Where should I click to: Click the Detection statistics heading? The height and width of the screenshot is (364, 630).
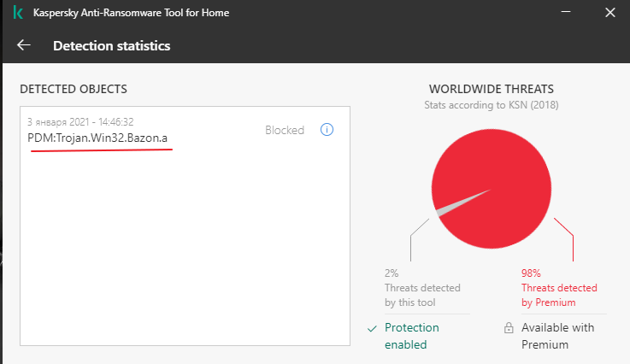pyautogui.click(x=111, y=46)
